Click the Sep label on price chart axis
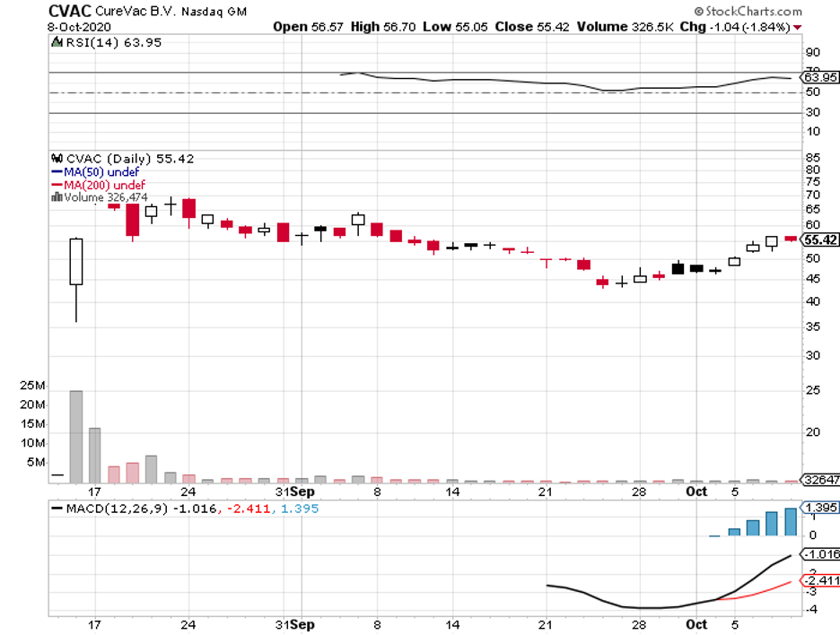Image resolution: width=840 pixels, height=635 pixels. tap(302, 491)
